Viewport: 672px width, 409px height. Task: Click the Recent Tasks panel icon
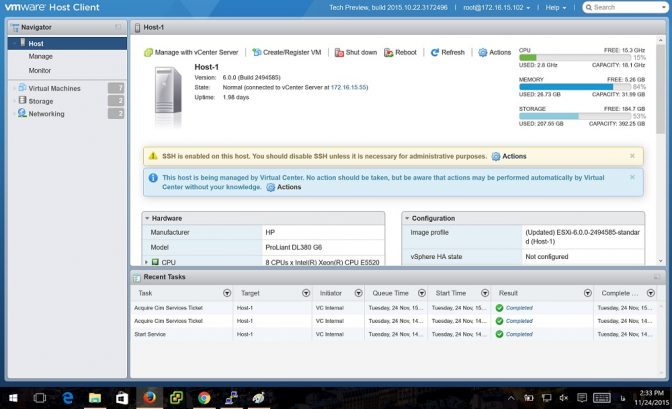(x=136, y=277)
